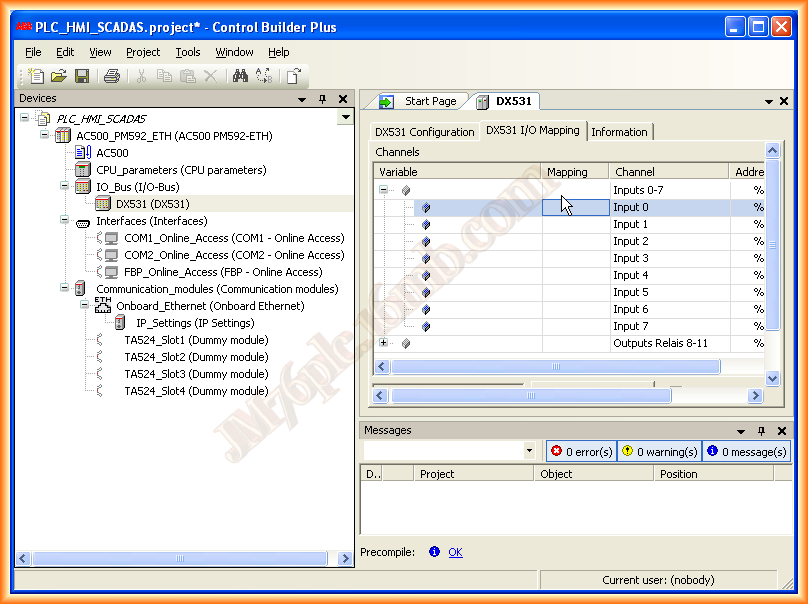
Task: Collapse the Inputs 0-7 channel group
Action: tap(384, 190)
